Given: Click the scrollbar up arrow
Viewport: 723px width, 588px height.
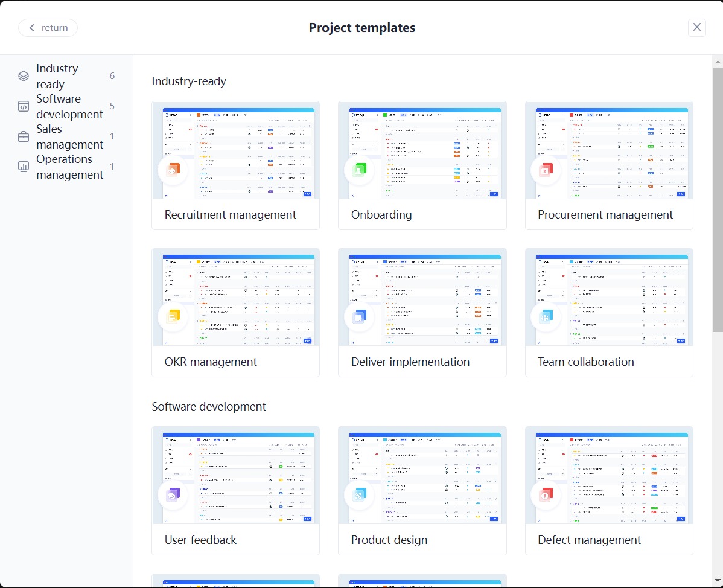Looking at the screenshot, I should pyautogui.click(x=718, y=62).
